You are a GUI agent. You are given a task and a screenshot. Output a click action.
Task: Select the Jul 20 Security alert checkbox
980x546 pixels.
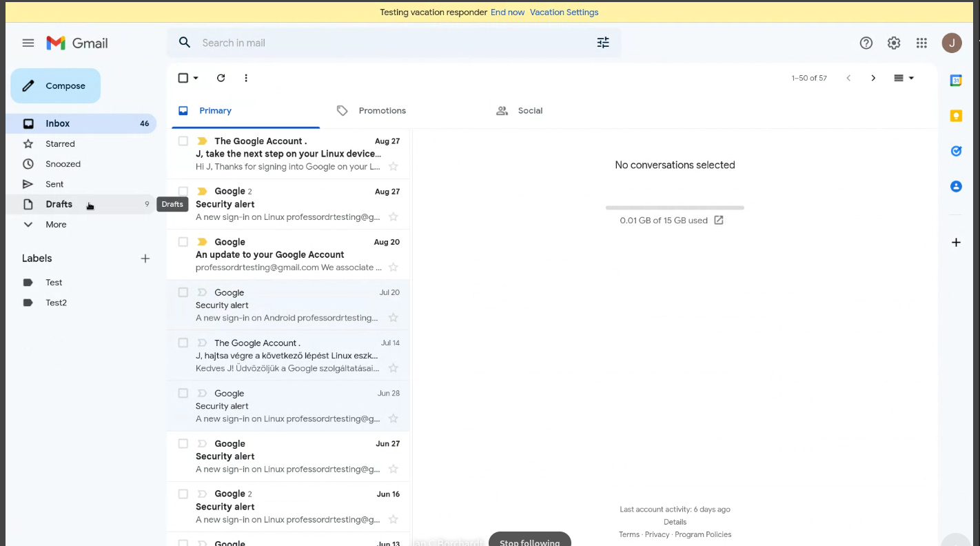point(183,292)
